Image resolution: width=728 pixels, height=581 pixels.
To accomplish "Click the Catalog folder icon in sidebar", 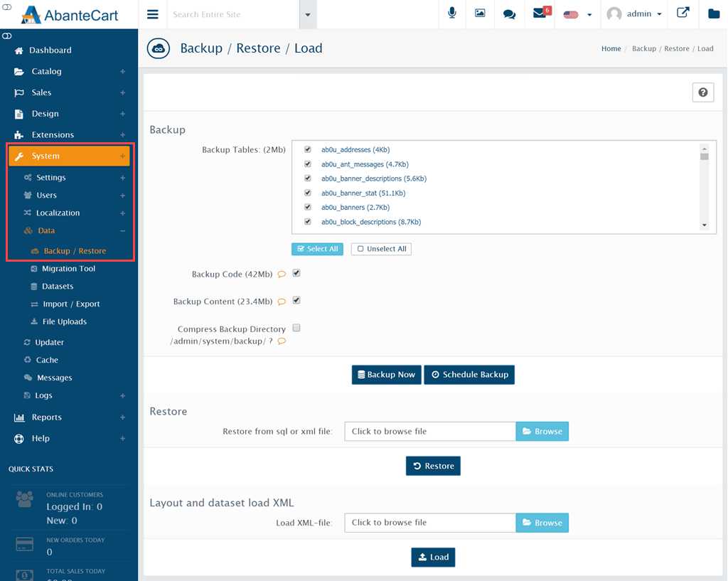I will pyautogui.click(x=19, y=72).
